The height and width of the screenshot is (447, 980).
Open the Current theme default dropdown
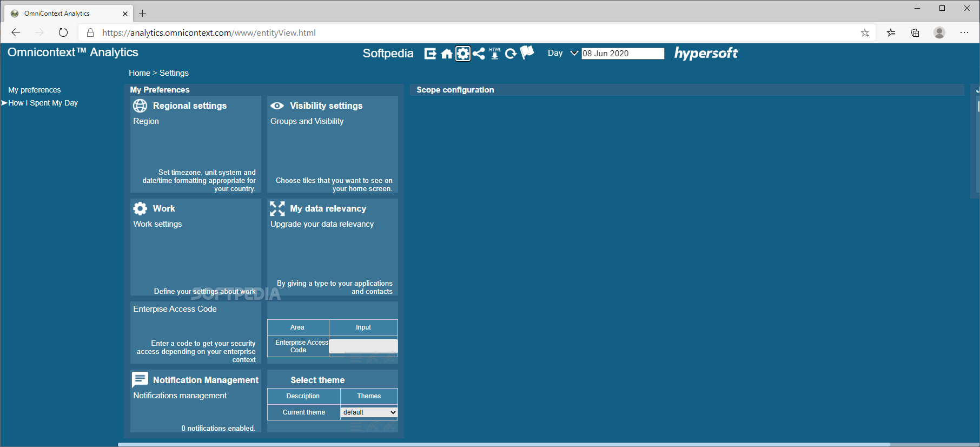(x=369, y=412)
